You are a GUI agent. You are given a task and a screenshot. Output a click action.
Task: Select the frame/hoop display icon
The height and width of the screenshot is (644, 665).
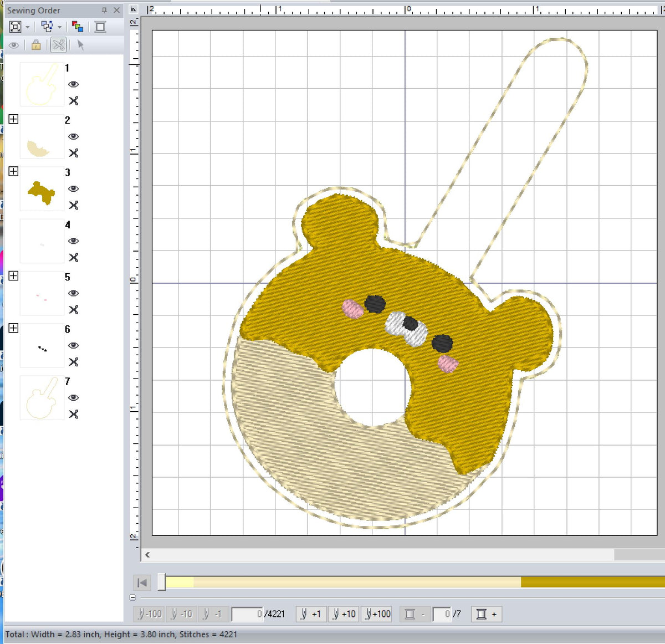100,26
